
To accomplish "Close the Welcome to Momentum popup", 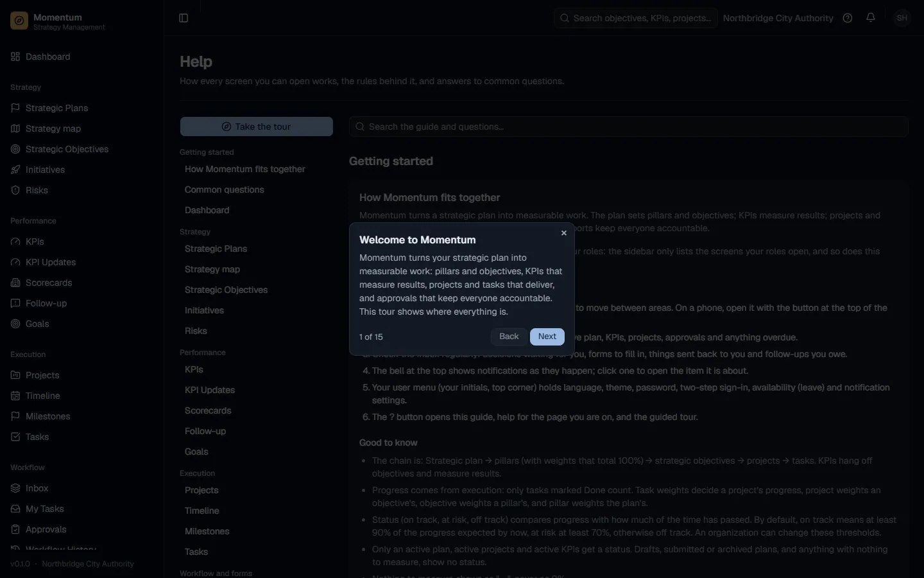I will tap(564, 233).
